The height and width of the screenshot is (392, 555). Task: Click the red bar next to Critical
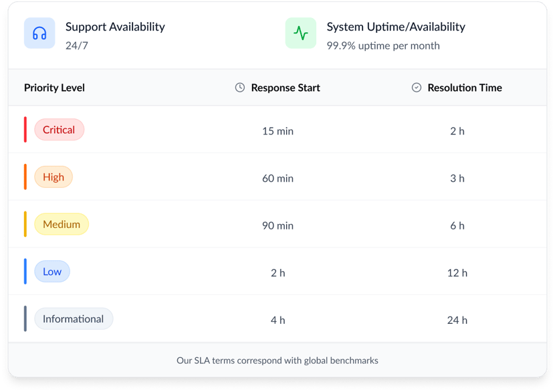tap(25, 130)
